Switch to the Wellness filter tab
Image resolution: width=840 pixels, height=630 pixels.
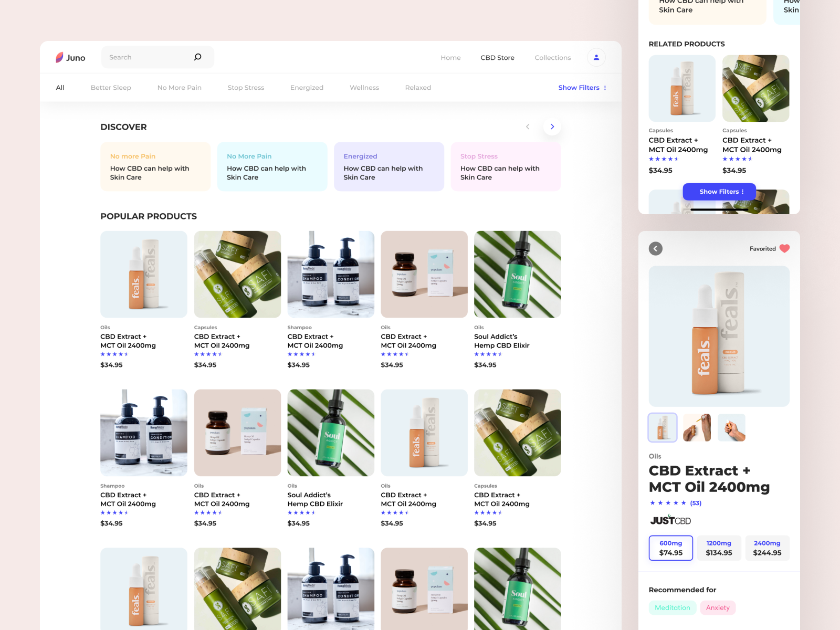coord(364,88)
